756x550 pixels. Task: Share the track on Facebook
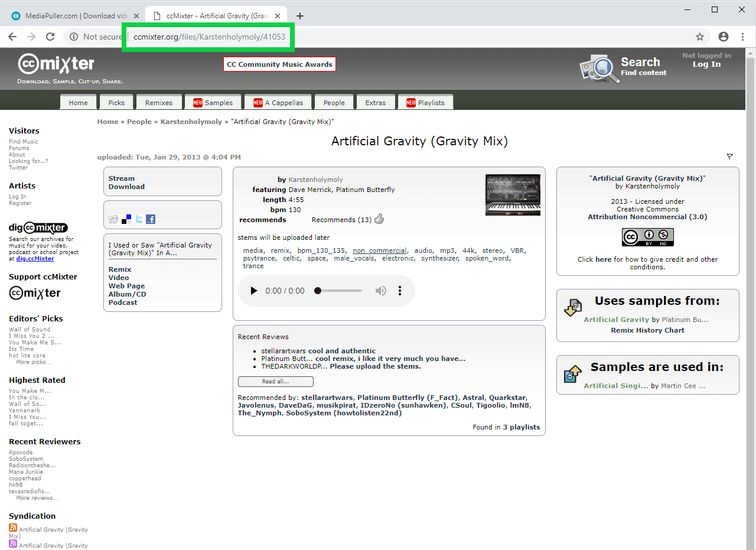click(x=151, y=219)
